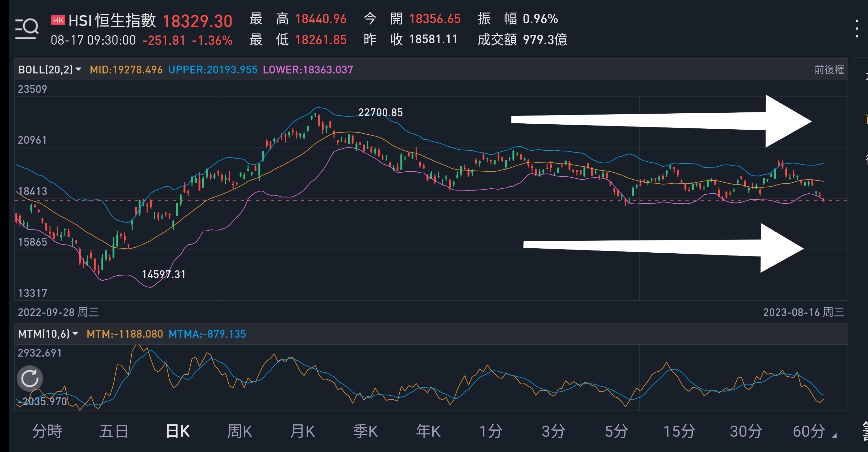Tap the 14597.31 low price label

(x=164, y=274)
